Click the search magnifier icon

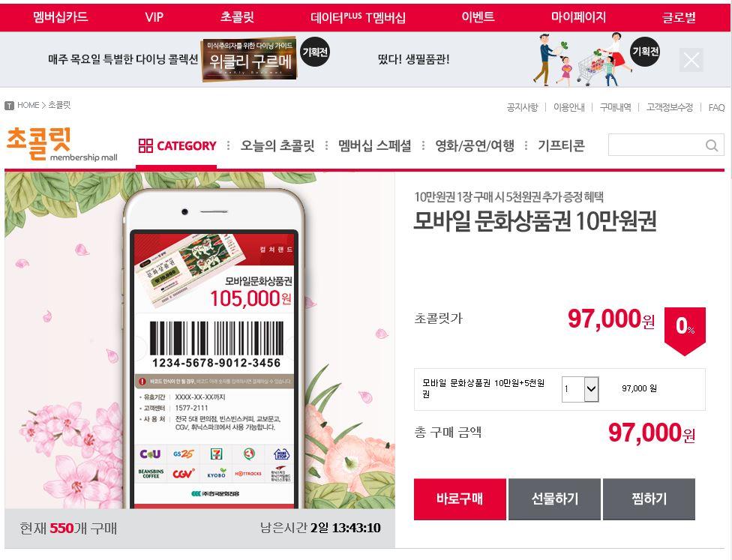pyautogui.click(x=712, y=145)
